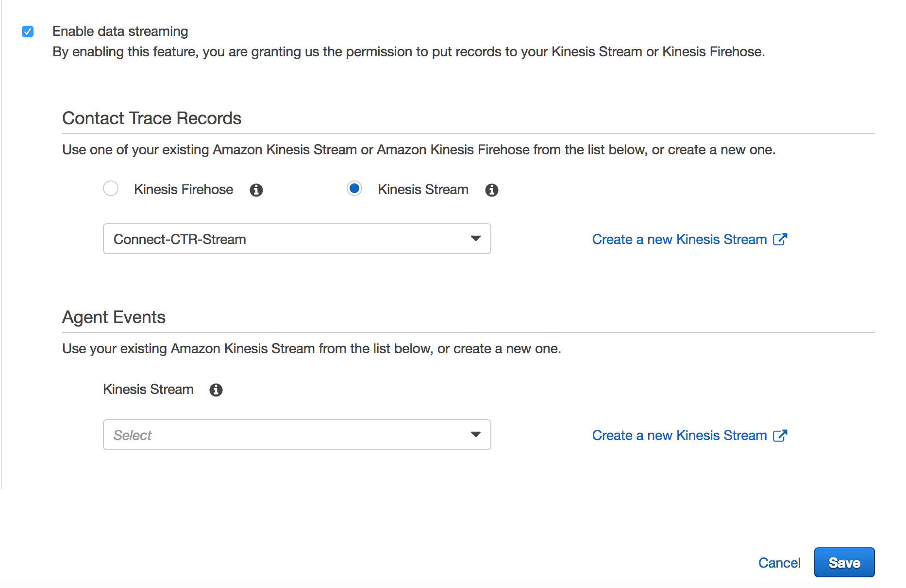Image resolution: width=906 pixels, height=588 pixels.
Task: Click info icon in Agent Events section
Action: [216, 390]
